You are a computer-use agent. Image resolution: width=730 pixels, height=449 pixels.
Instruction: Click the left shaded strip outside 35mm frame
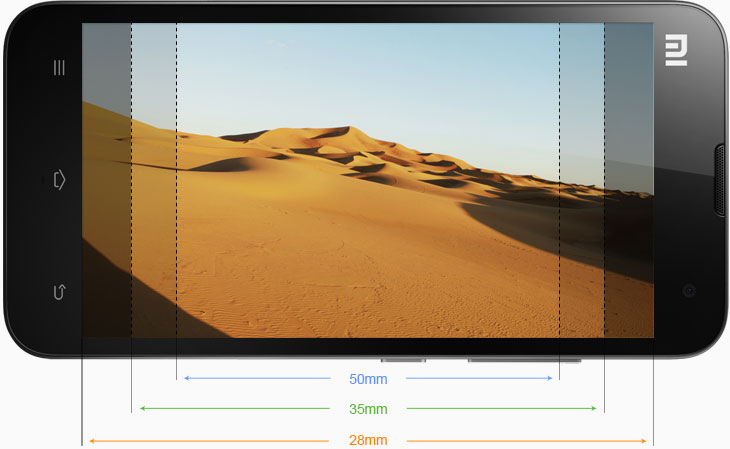106,180
